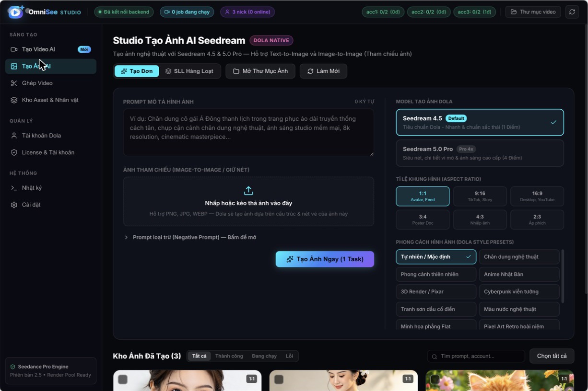This screenshot has width=588, height=391.
Task: Click the refresh icon button in top bar
Action: (x=572, y=12)
